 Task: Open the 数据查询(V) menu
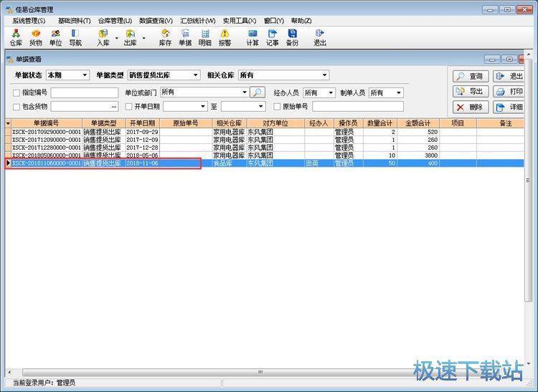click(x=156, y=21)
